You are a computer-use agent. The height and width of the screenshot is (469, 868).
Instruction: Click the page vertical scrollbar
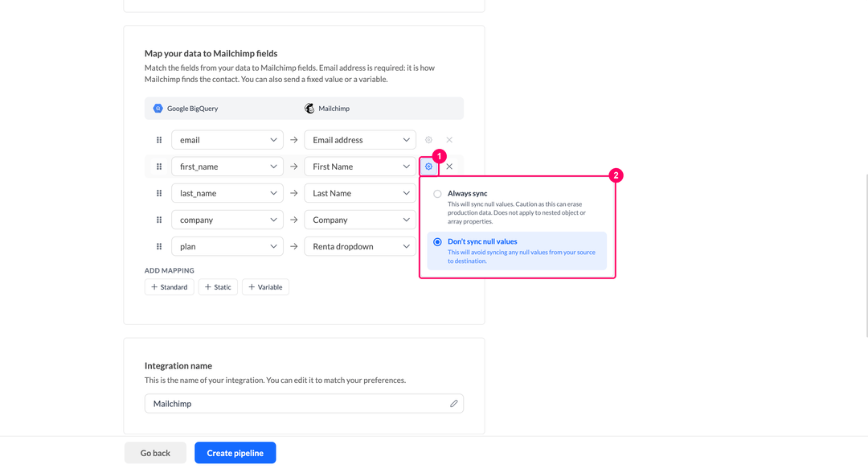(x=866, y=255)
